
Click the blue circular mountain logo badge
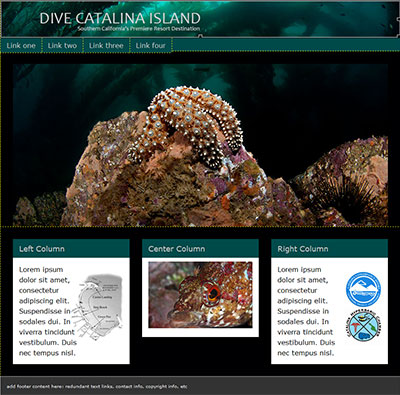click(364, 289)
